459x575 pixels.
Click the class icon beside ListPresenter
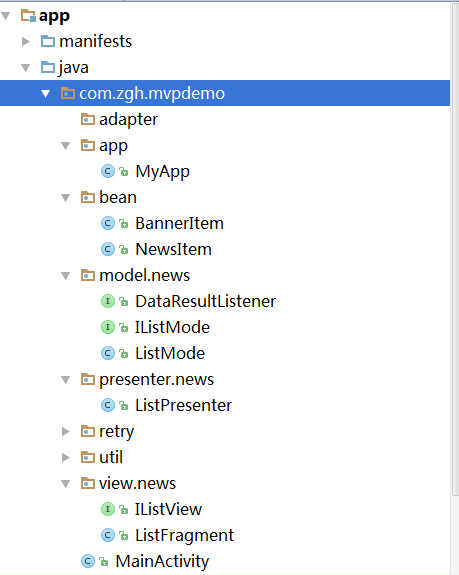tap(108, 405)
